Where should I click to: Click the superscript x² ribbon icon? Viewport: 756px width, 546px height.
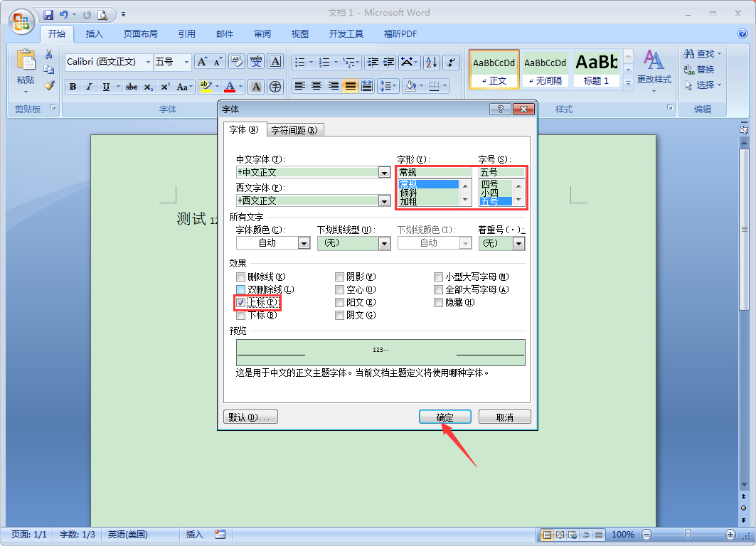pos(165,86)
